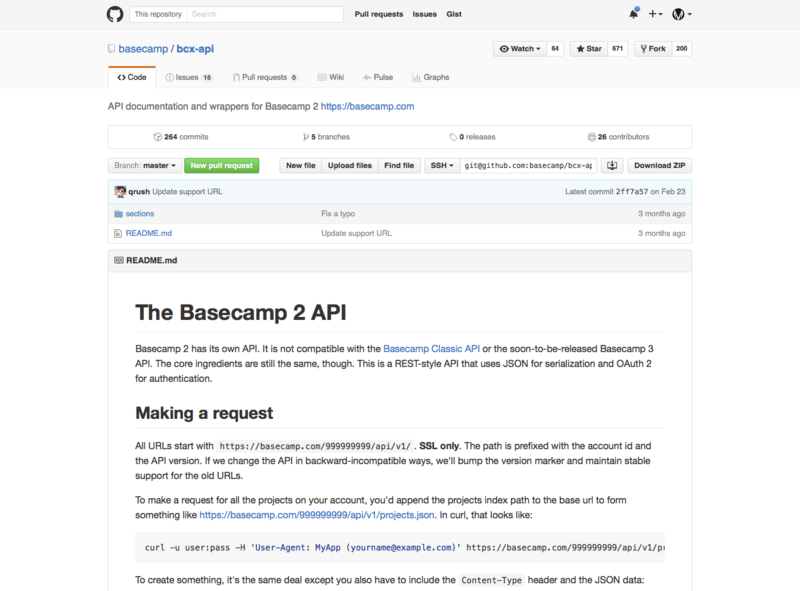Open the README.md row's "Update support URL" commit
Screen dimensions: 800x591
click(x=356, y=233)
